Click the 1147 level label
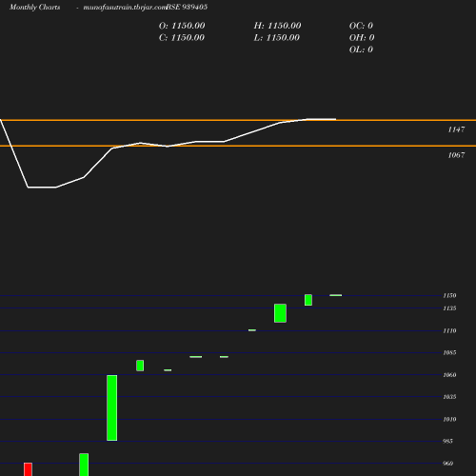476x476 pixels. pyautogui.click(x=456, y=129)
